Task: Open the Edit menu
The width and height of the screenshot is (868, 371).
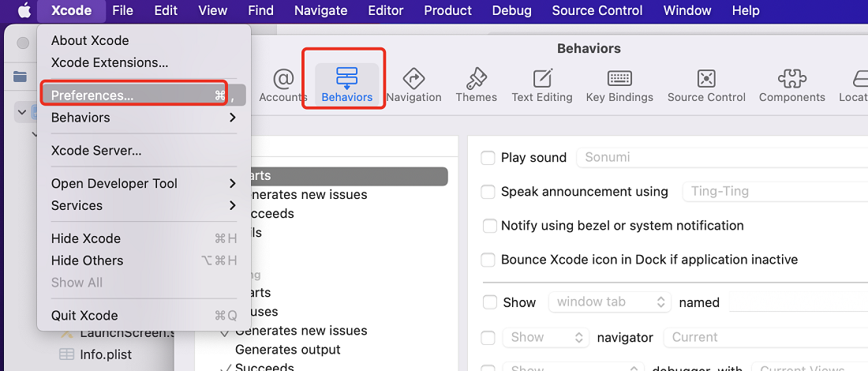Action: tap(166, 10)
